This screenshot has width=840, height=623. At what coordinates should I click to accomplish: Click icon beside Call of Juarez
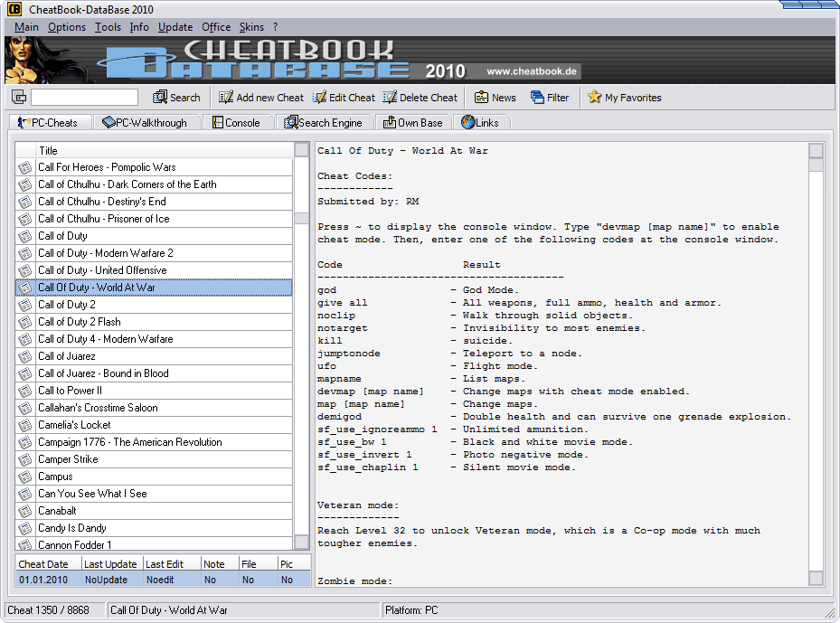coord(24,356)
